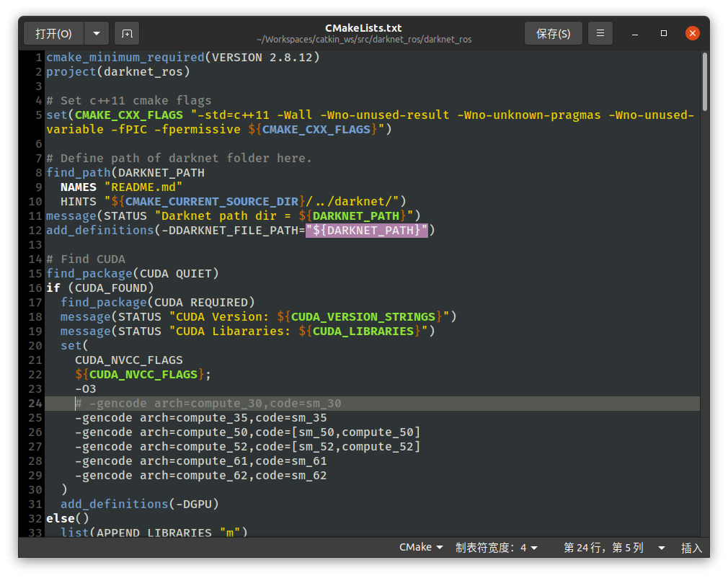Click if (CUDA_FOUND) on line 16

pyautogui.click(x=99, y=288)
